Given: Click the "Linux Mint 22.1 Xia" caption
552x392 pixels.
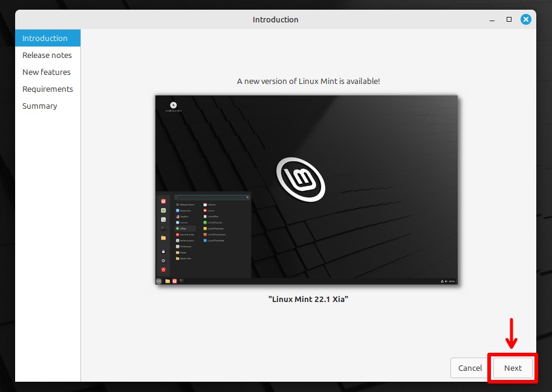Looking at the screenshot, I should tap(308, 299).
